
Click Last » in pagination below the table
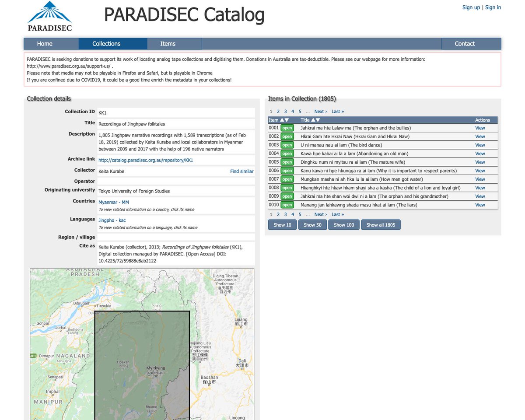(338, 214)
